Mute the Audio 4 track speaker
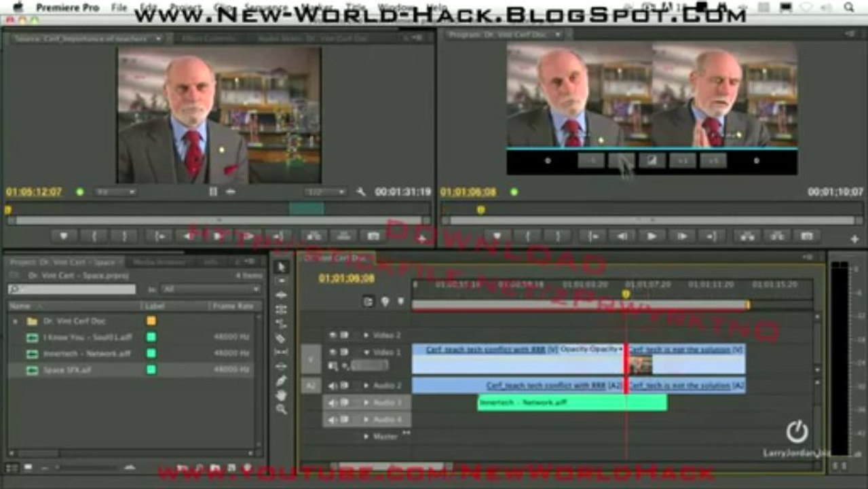 pos(333,420)
